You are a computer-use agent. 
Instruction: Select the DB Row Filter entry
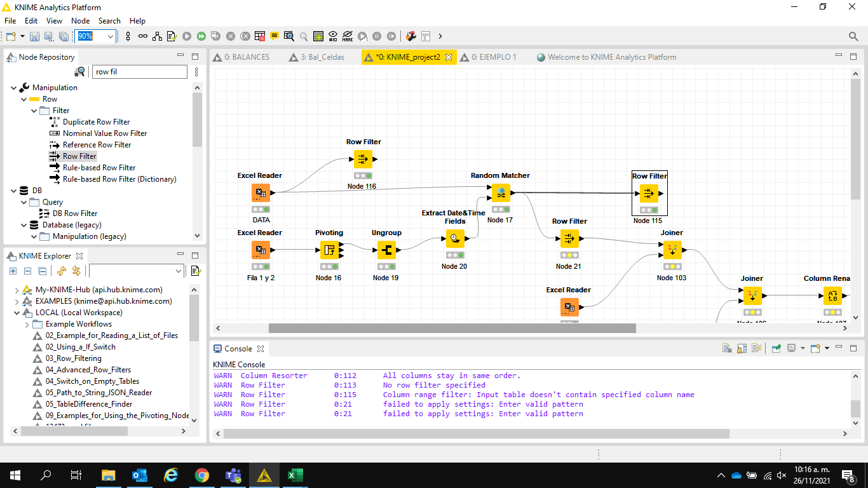coord(75,213)
